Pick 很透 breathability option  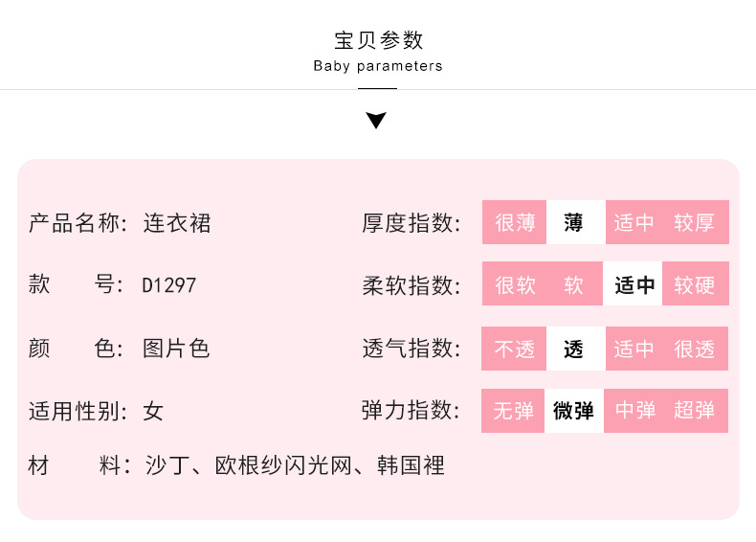pyautogui.click(x=695, y=349)
